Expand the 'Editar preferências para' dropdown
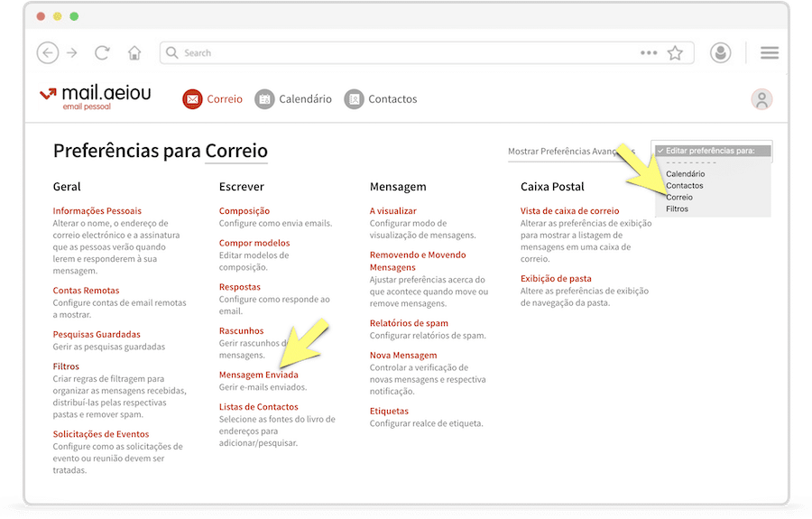Viewport: 812px width, 519px height. [x=713, y=151]
